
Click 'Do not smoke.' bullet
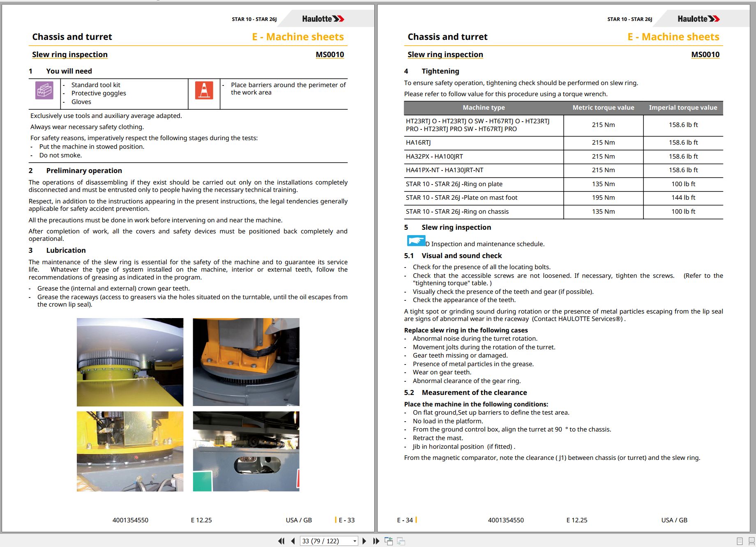click(x=60, y=155)
